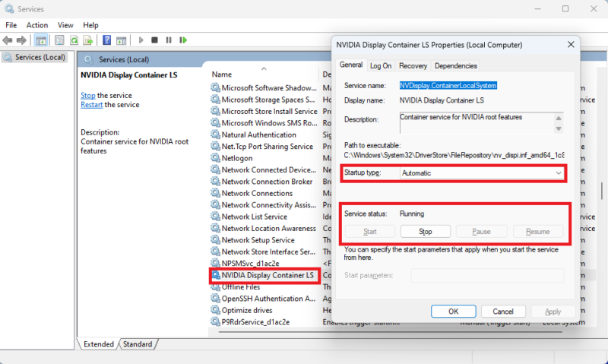Screen dimensions: 608x364
Task: Switch to the Dependencies tab
Action: (x=455, y=66)
